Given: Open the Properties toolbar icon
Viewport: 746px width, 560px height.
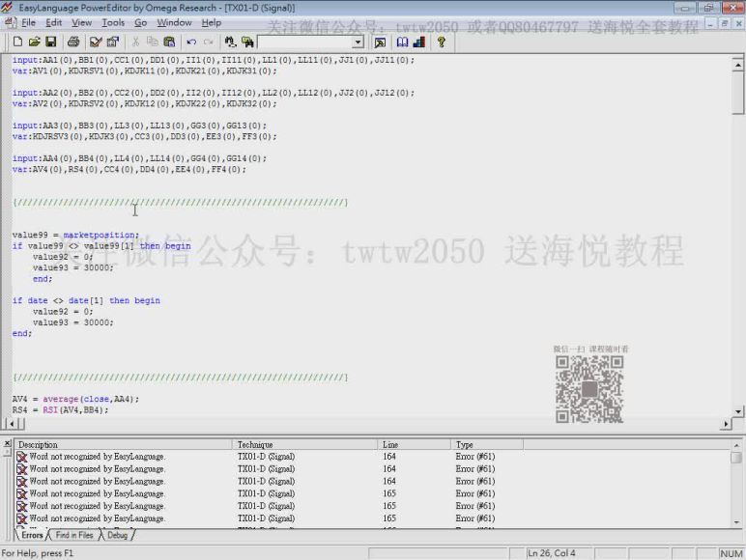Looking at the screenshot, I should coord(113,42).
